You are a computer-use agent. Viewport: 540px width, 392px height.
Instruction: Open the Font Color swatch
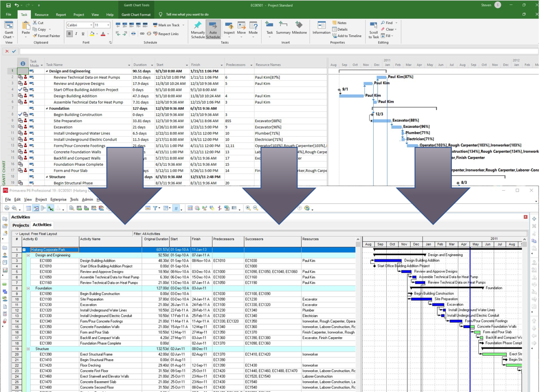103,34
